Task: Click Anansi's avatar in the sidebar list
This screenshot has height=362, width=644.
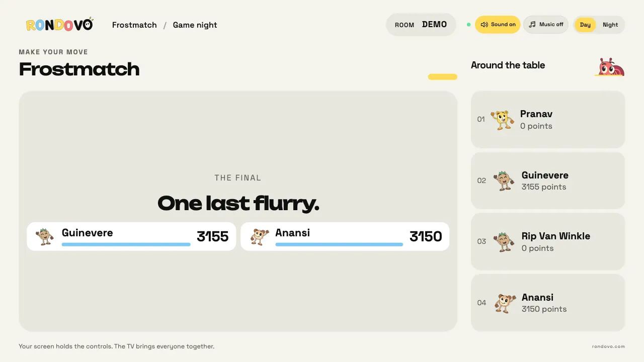Action: pos(505,303)
